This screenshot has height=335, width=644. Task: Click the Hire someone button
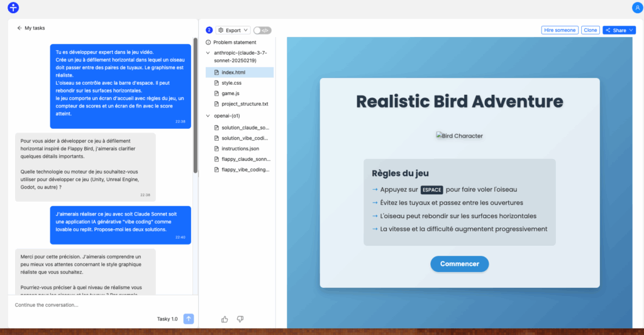560,30
